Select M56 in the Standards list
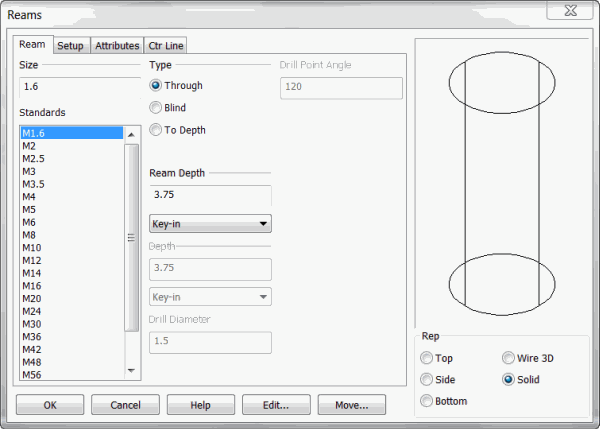Screen dimensions: 600x429 (72, 374)
